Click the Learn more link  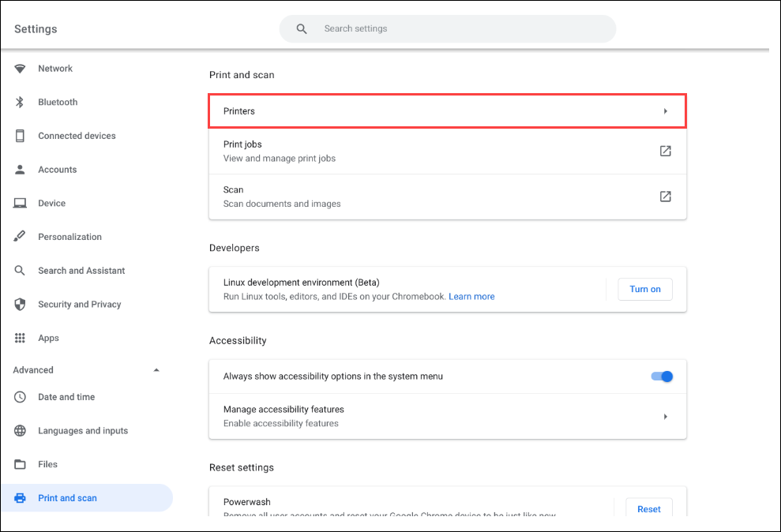[471, 297]
